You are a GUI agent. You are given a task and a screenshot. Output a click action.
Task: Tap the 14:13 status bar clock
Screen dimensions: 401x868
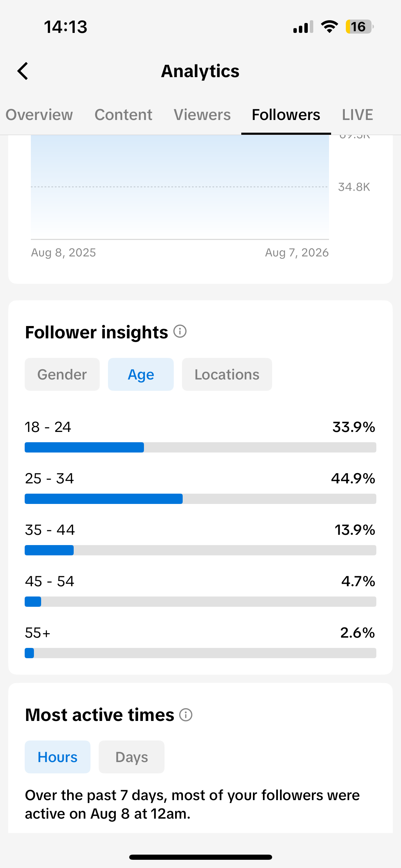(65, 27)
